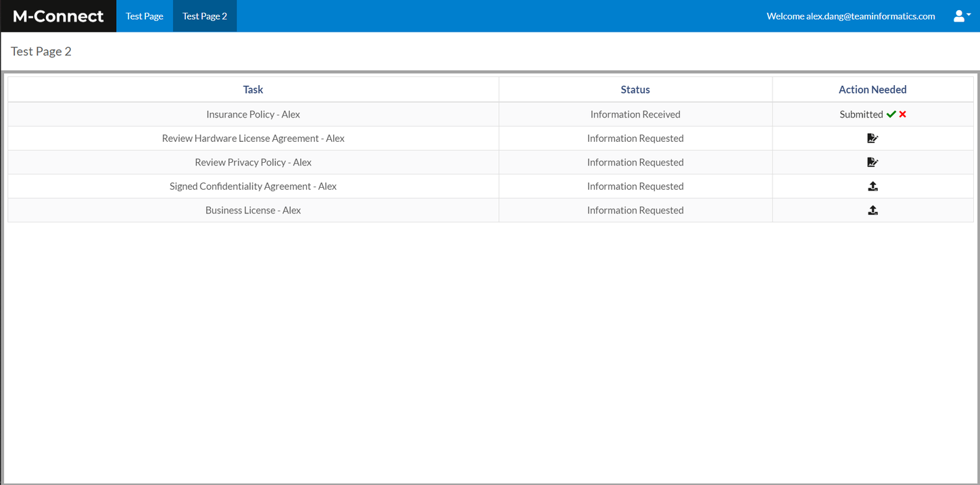Click upload icon for Business License
This screenshot has height=485, width=980.
click(873, 210)
